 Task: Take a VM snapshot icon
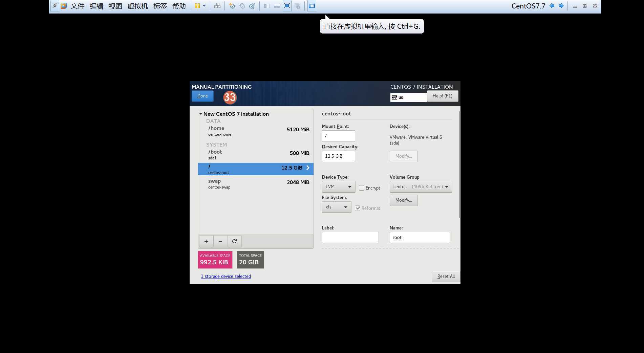pos(232,6)
